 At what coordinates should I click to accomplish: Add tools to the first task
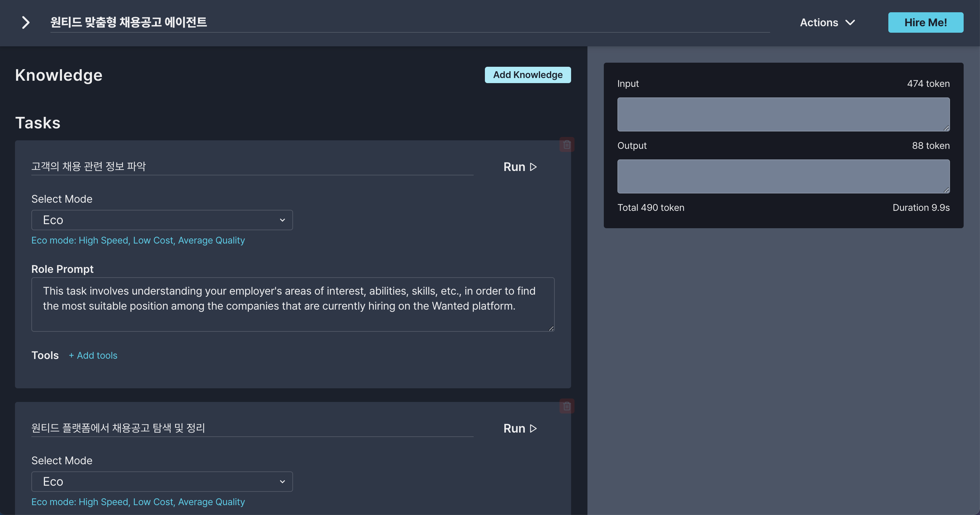[x=93, y=355]
